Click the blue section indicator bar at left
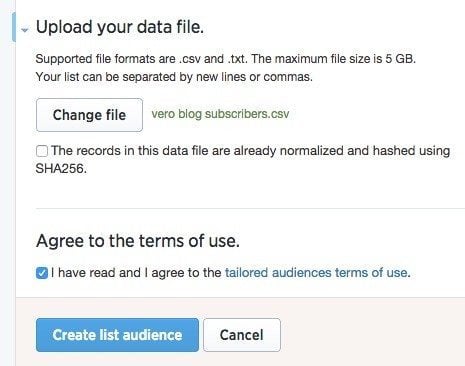The height and width of the screenshot is (366, 465). tap(13, 27)
